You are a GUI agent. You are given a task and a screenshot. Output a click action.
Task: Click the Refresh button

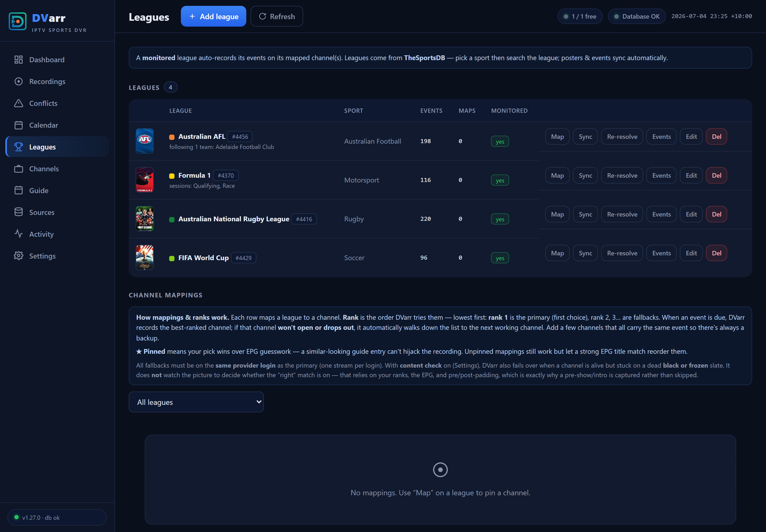(277, 16)
